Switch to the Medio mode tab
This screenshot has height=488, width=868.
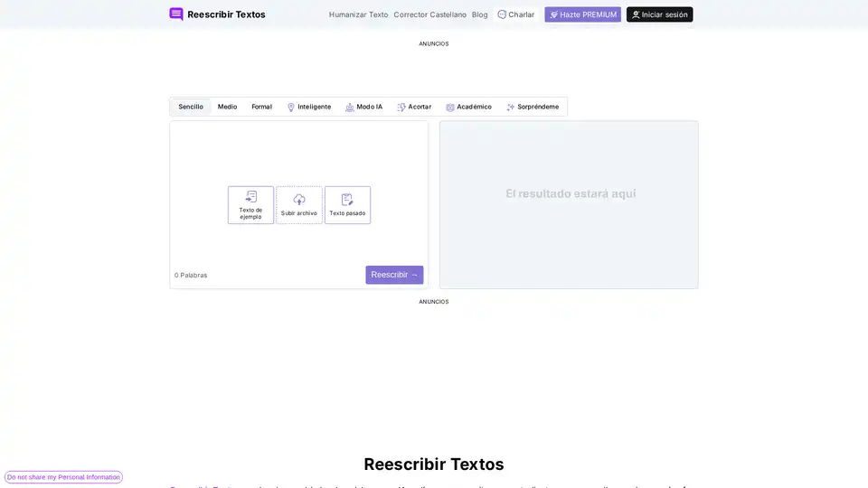click(x=227, y=107)
